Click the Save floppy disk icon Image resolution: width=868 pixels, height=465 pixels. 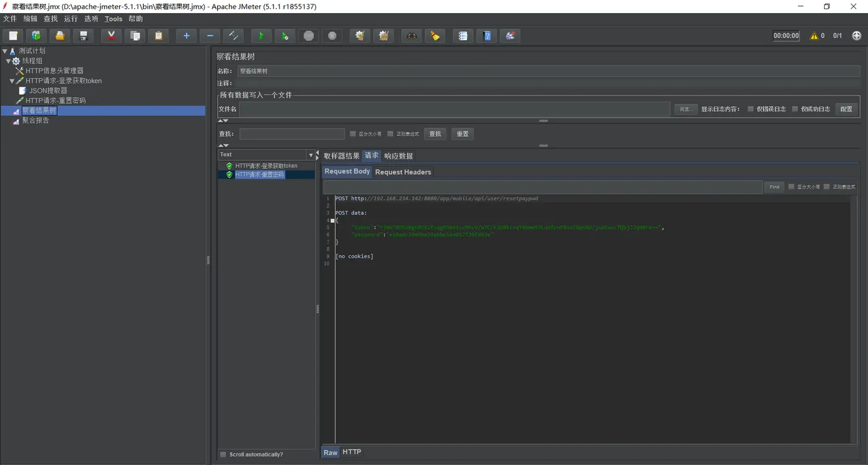point(83,35)
